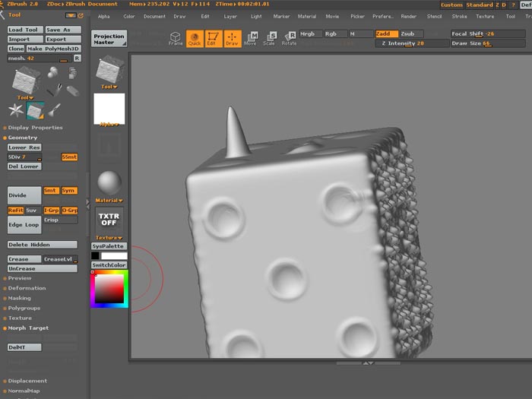This screenshot has width=532, height=399.
Task: Open the Layer menu
Action: 230,16
